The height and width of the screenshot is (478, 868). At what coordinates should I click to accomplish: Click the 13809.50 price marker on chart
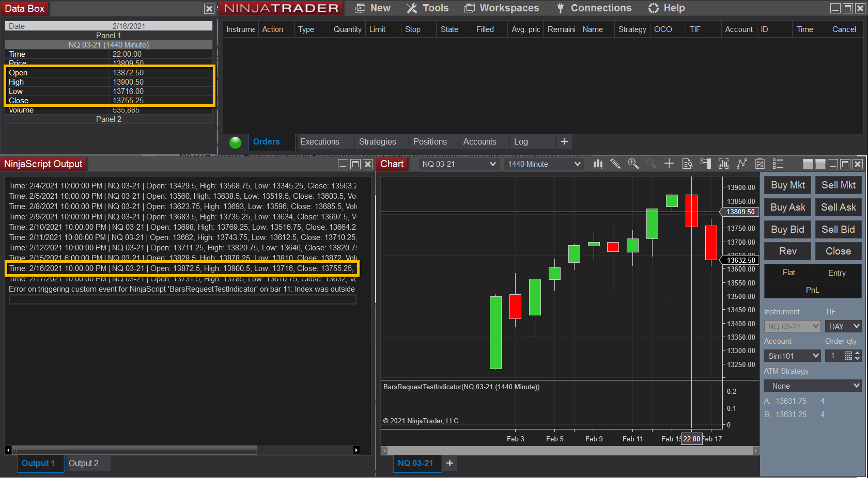740,212
